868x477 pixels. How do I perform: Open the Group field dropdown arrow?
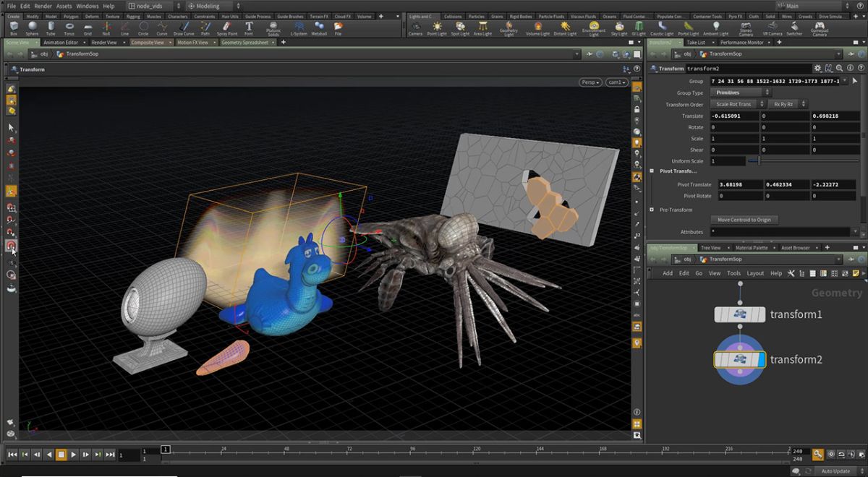[x=844, y=81]
